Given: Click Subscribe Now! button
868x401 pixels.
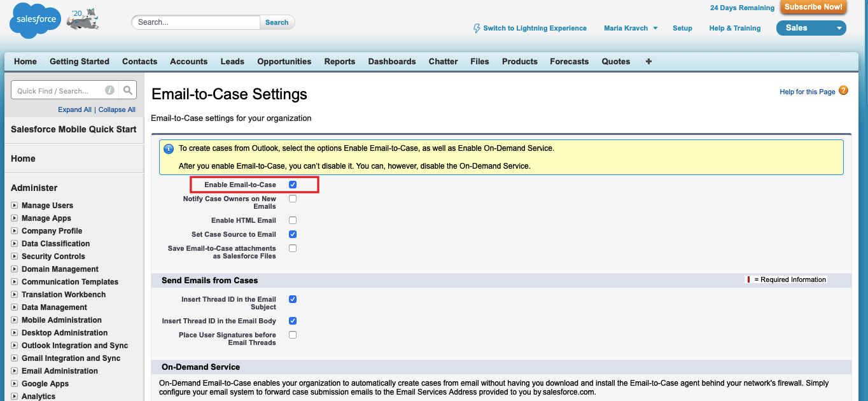Looking at the screenshot, I should coord(813,7).
